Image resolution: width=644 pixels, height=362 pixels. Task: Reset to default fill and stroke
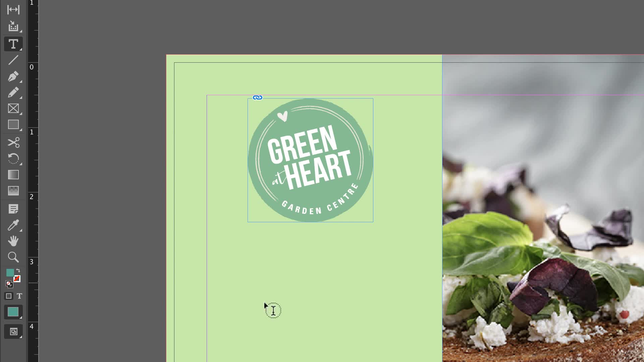pos(9,284)
